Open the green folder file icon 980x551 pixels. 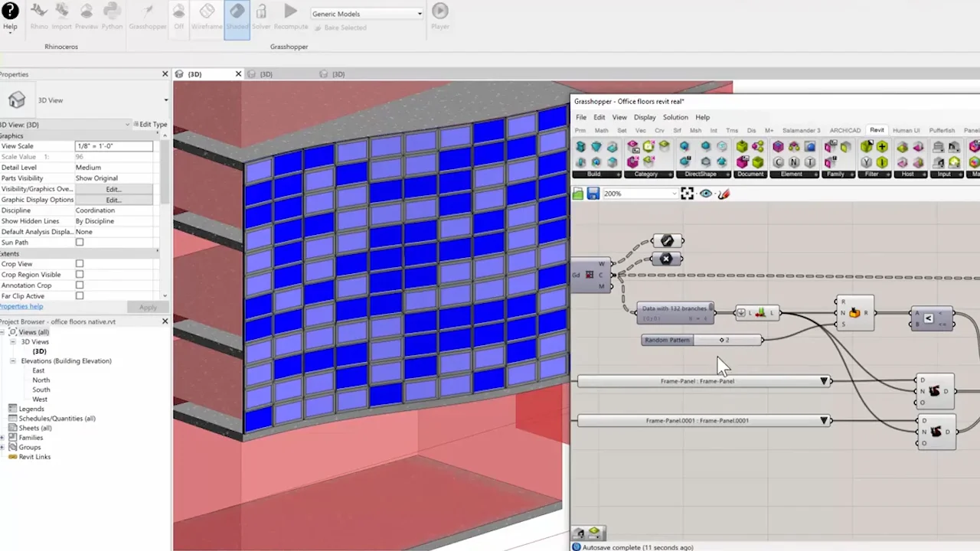pos(578,194)
